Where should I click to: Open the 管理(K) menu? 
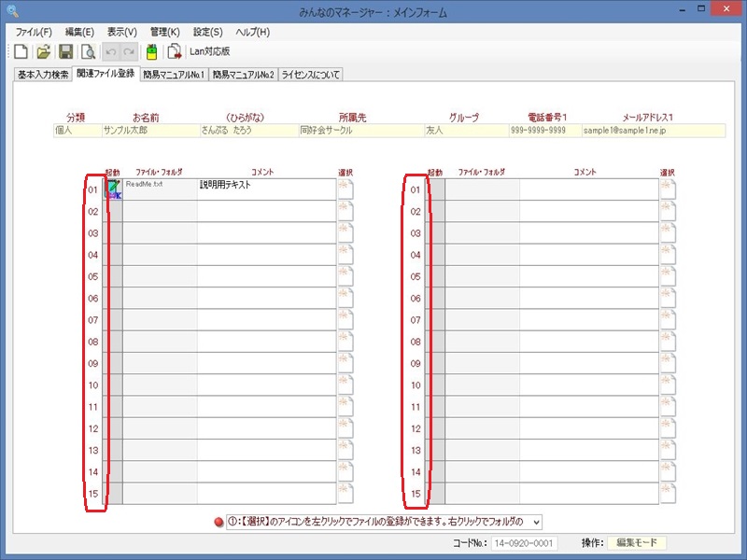[x=164, y=32]
